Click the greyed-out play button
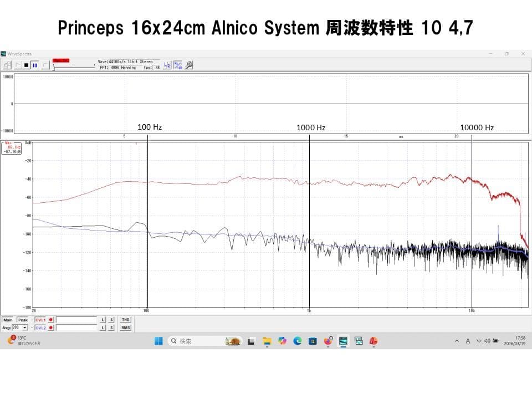 [18, 65]
